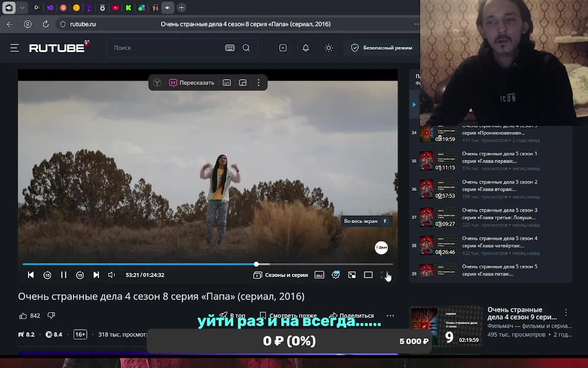
Task: Pause the video
Action: [x=64, y=275]
